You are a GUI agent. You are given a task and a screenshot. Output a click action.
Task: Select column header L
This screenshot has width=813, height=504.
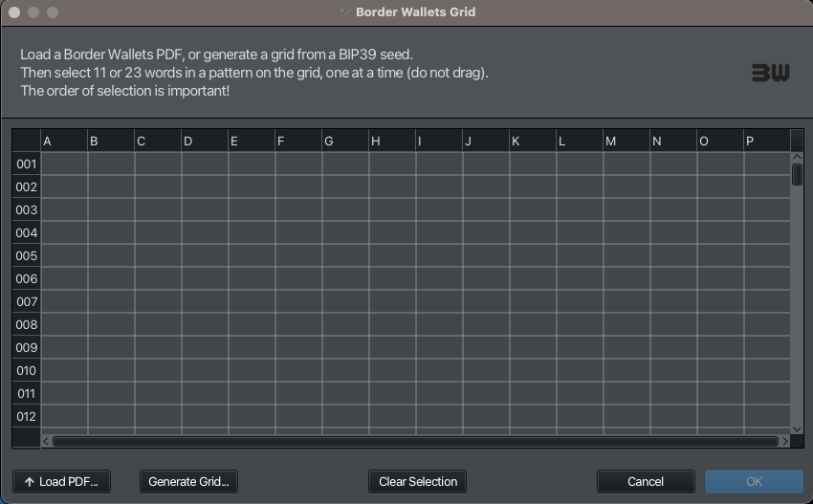tap(580, 141)
